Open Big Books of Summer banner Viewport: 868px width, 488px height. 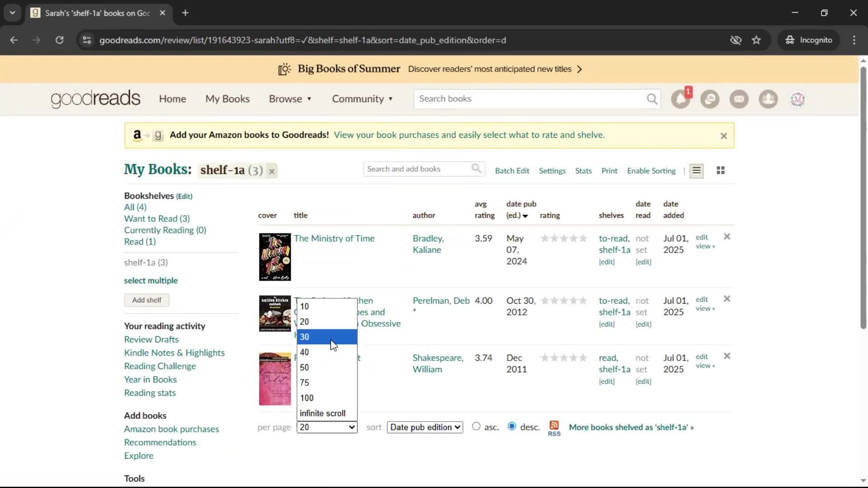tap(429, 69)
